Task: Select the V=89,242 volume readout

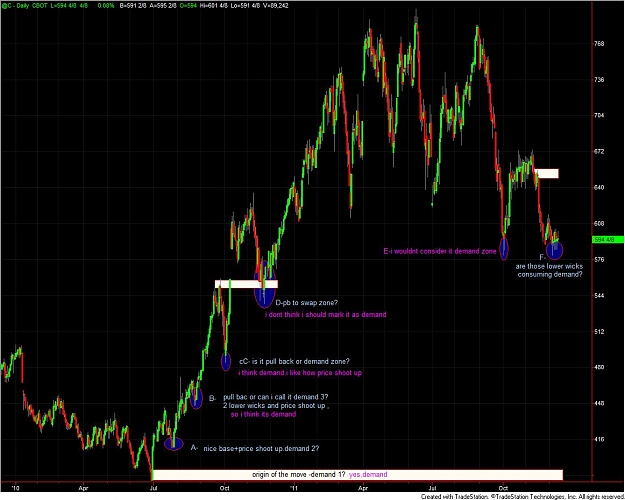Action: tap(274, 6)
